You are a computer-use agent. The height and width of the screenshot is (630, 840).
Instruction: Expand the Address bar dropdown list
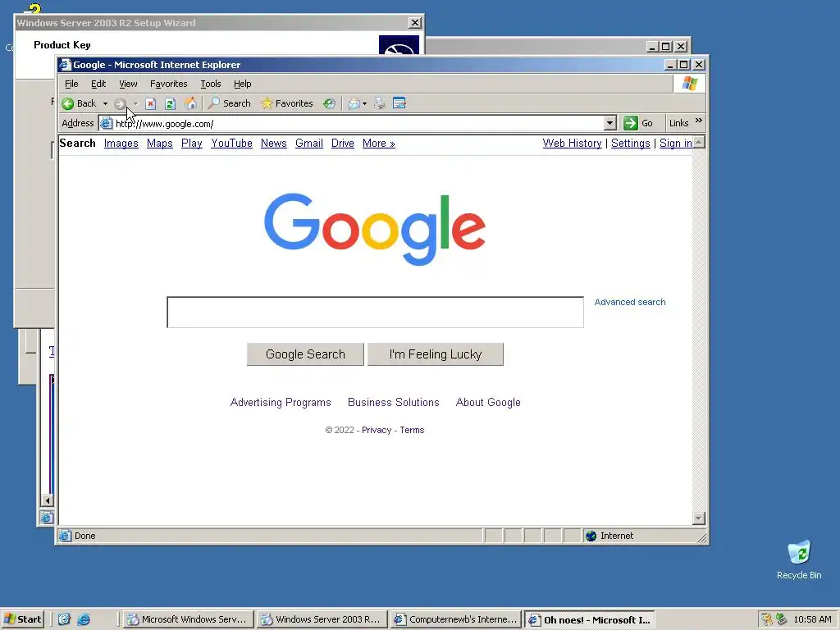tap(609, 124)
